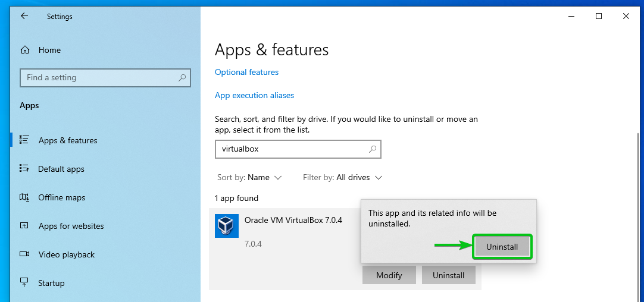Select the Startup icon in sidebar
Screen dimensions: 644x302
pyautogui.click(x=24, y=283)
